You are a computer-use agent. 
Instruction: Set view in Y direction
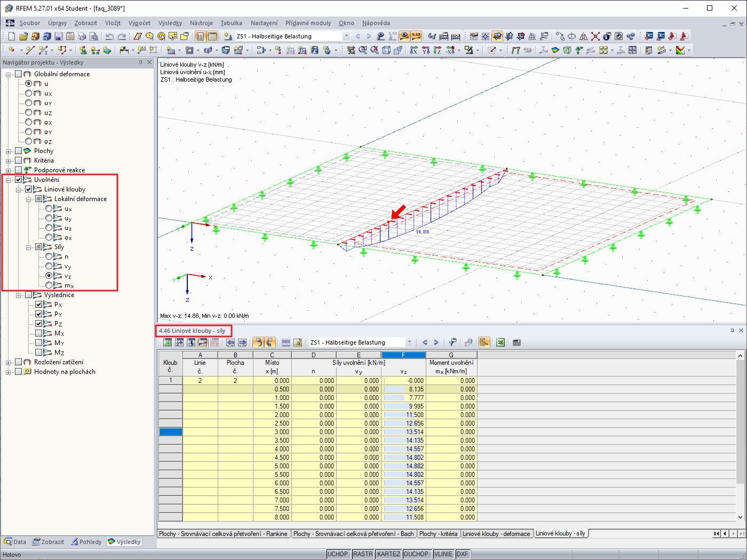[x=426, y=50]
